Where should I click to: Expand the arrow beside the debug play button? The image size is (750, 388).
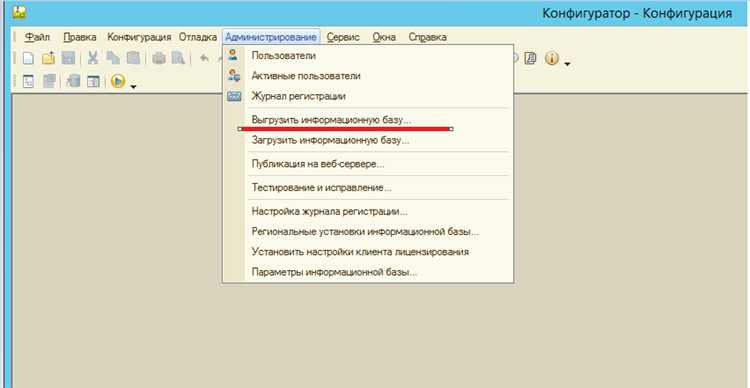tap(133, 86)
